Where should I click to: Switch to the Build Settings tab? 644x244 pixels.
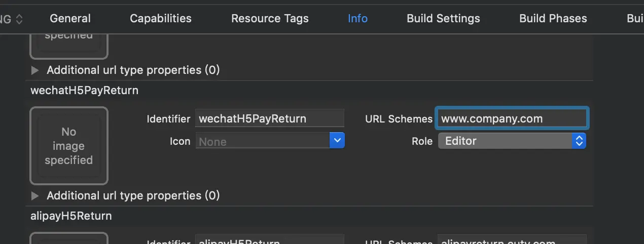tap(443, 19)
